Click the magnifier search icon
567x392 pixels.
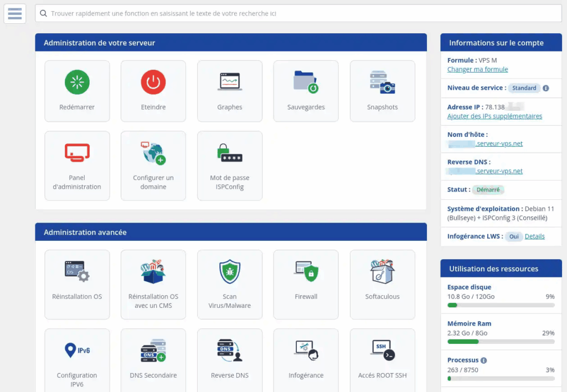43,13
